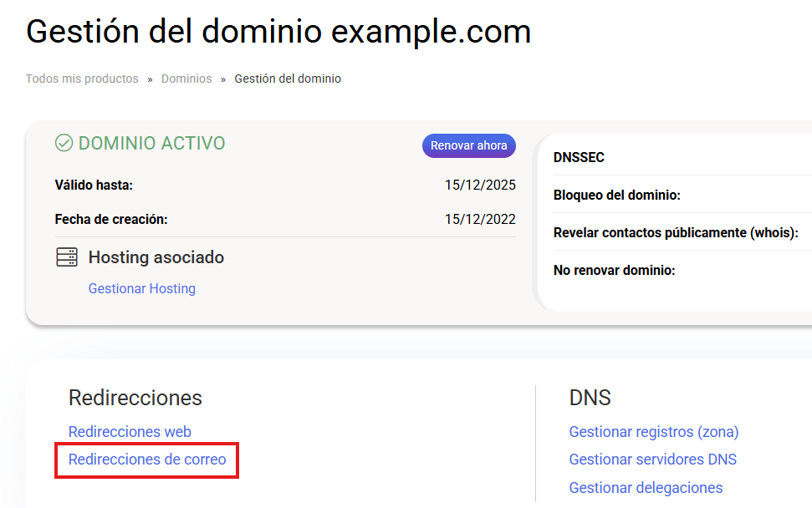Open the Gestionar Hosting link
Screen dimensions: 812x508
(141, 289)
